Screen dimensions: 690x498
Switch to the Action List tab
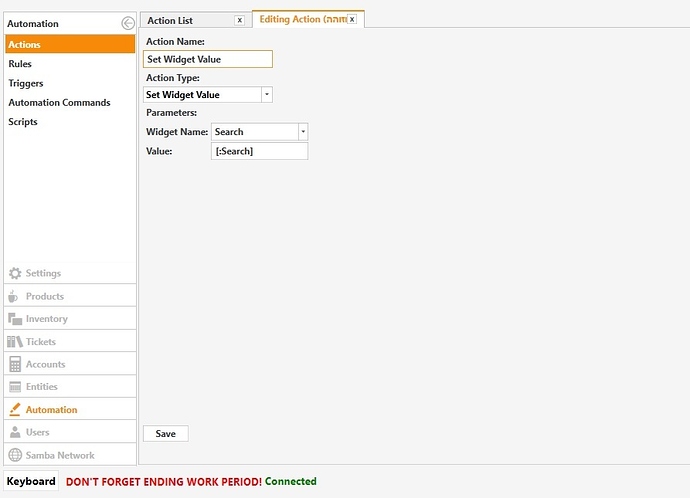coord(170,20)
